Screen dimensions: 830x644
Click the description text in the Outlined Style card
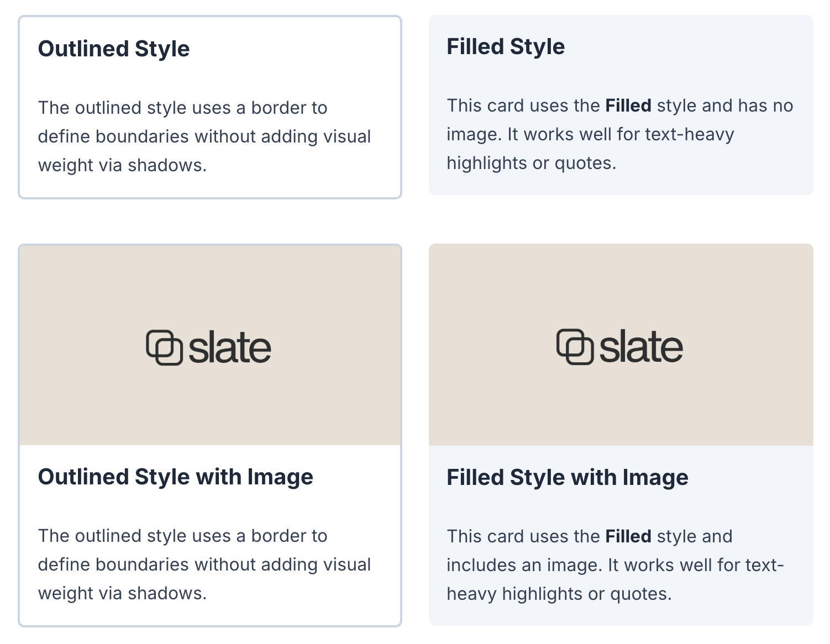[204, 136]
